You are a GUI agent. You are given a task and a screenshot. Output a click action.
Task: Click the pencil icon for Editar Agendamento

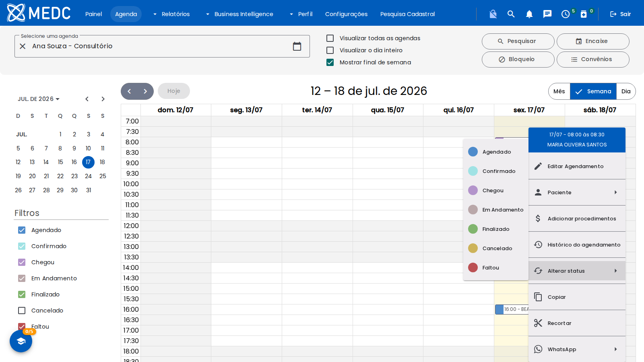538,166
